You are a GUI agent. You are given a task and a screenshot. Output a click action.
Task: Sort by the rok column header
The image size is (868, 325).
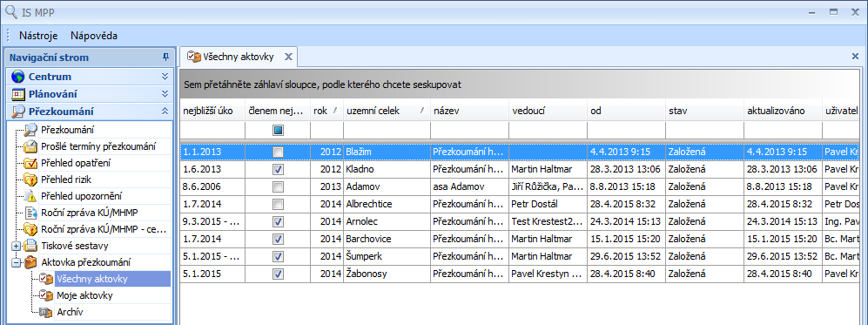click(326, 111)
